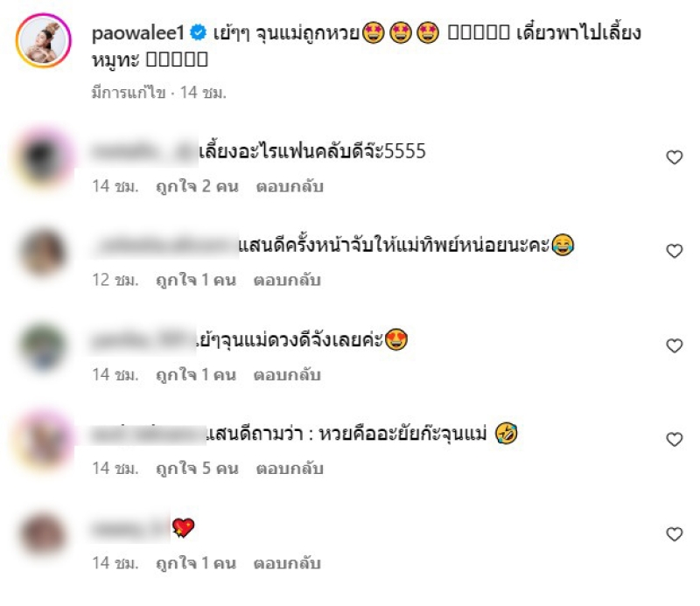Open the paowalee1 username link

point(137,32)
